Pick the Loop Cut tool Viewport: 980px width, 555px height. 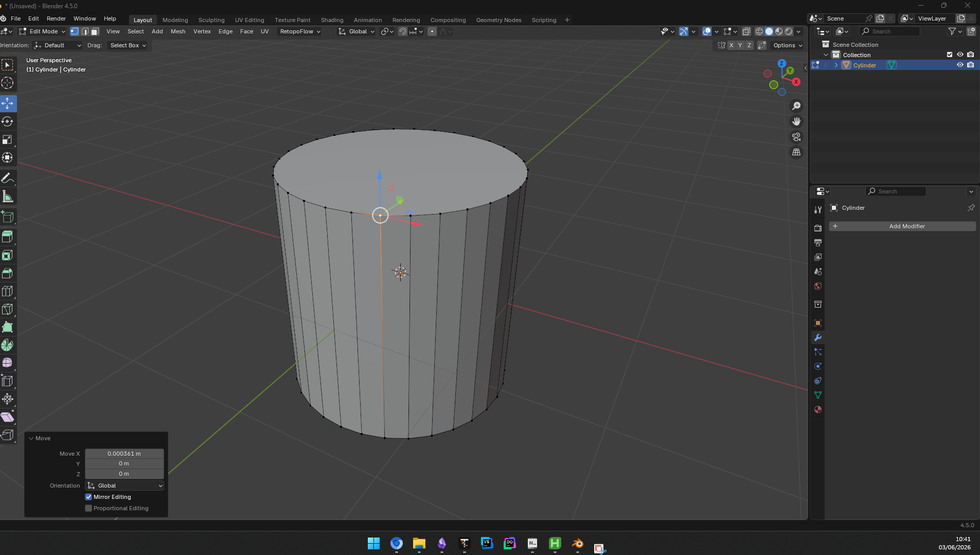tap(8, 291)
